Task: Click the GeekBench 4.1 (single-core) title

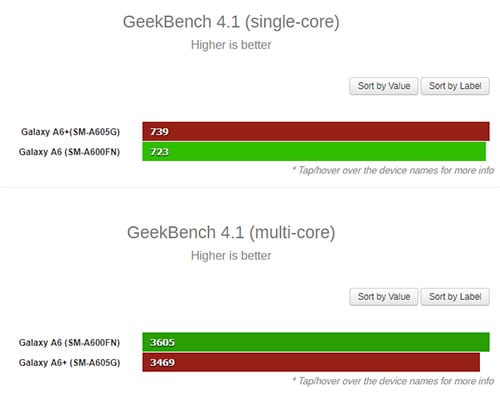Action: pos(231,22)
